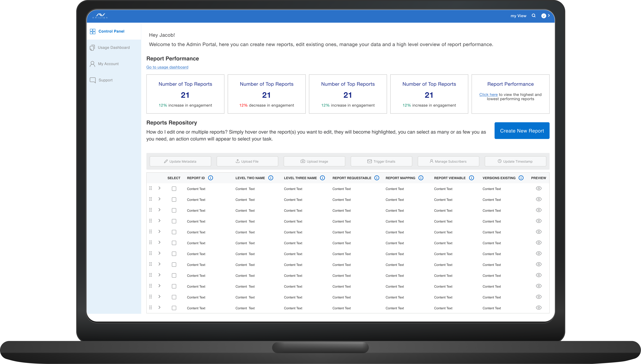Image resolution: width=641 pixels, height=364 pixels.
Task: Preview third row report with eye icon
Action: (539, 210)
